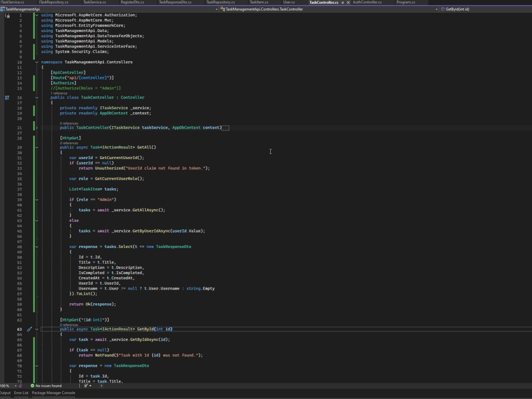This screenshot has width=532, height=399.
Task: Click the '[ApiController]' attribute on line 12
Action: (68, 72)
